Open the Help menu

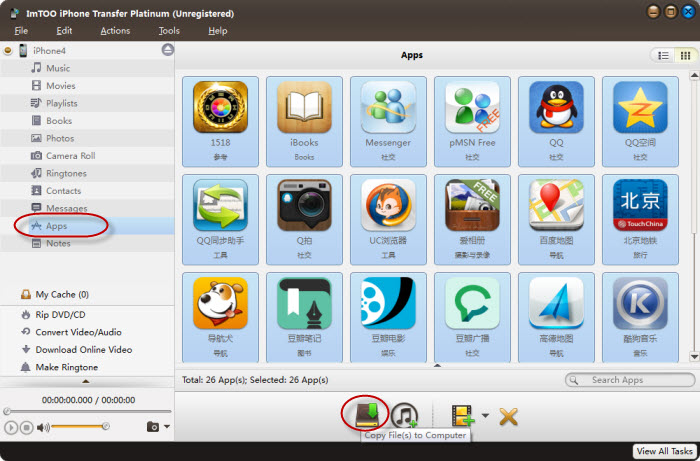217,31
